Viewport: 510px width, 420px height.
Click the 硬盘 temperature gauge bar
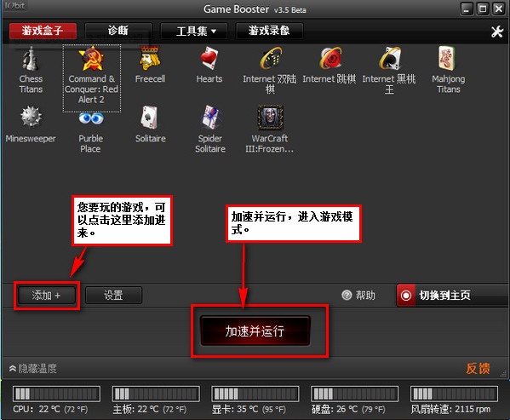[355, 394]
